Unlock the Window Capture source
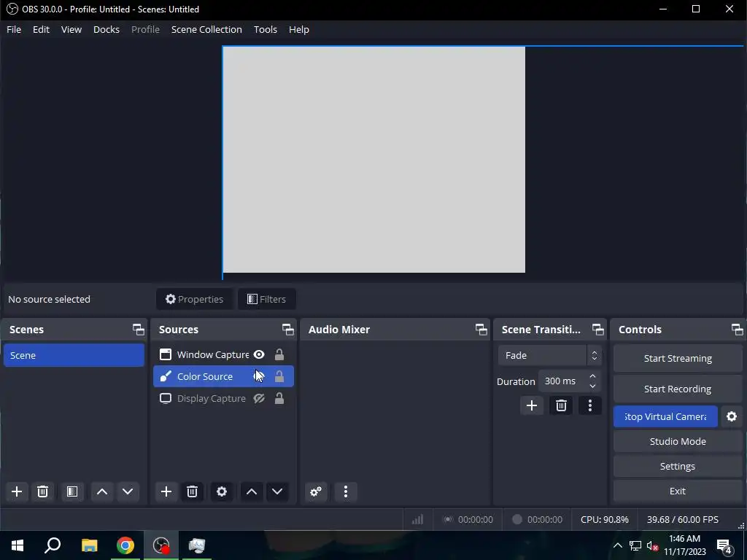Screen dimensions: 747x560 (x=279, y=354)
